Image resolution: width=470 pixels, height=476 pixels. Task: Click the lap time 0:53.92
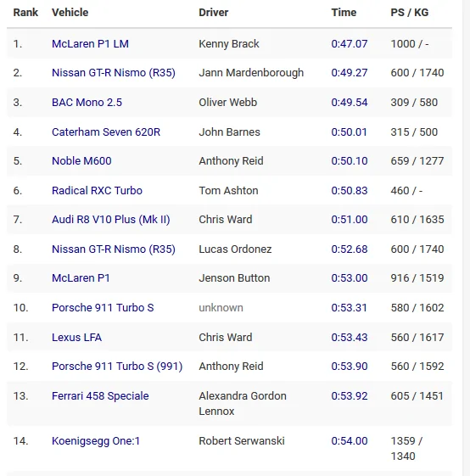[x=350, y=396]
